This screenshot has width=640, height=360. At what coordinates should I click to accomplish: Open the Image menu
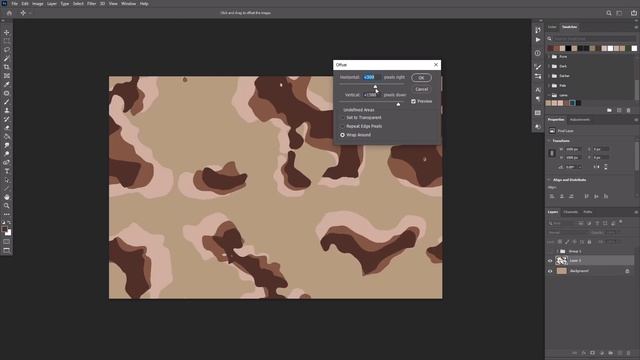(38, 4)
